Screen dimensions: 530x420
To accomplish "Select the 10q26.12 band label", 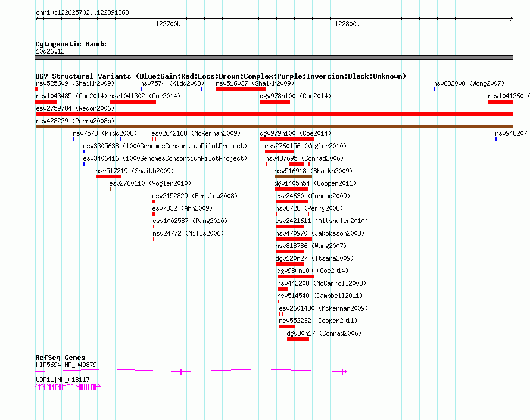I will click(50, 51).
